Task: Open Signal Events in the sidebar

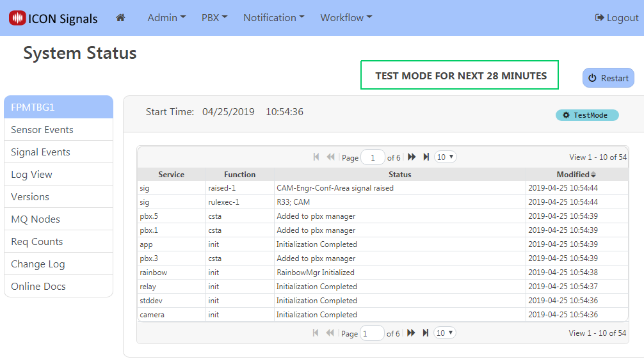Action: click(x=58, y=152)
